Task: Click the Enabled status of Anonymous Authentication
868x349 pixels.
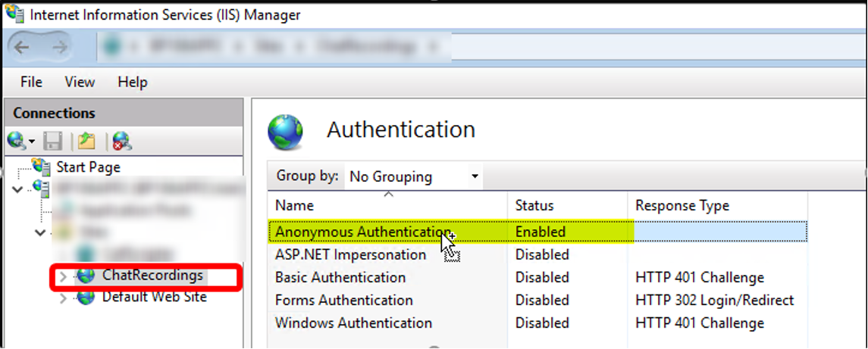Action: (x=541, y=232)
